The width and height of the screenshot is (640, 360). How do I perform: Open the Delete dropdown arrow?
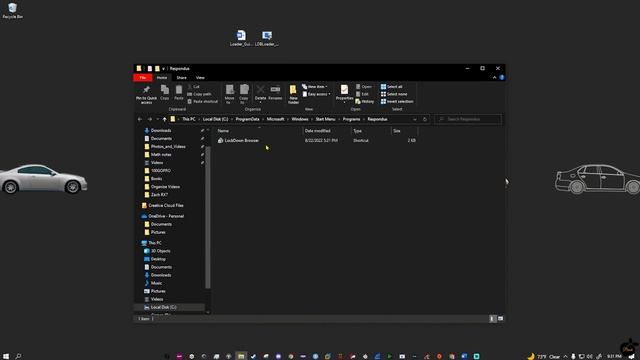260,102
